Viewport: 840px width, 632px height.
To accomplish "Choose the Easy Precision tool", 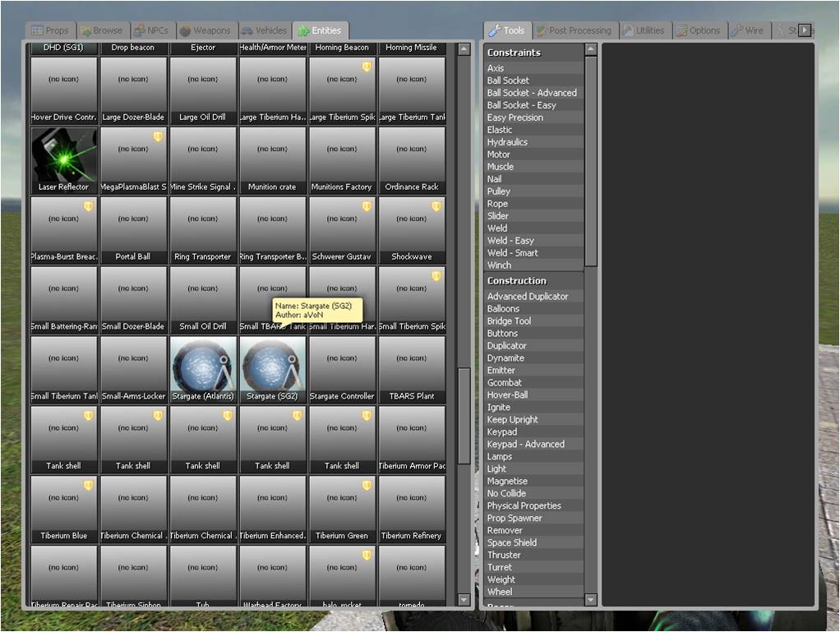I will point(533,118).
